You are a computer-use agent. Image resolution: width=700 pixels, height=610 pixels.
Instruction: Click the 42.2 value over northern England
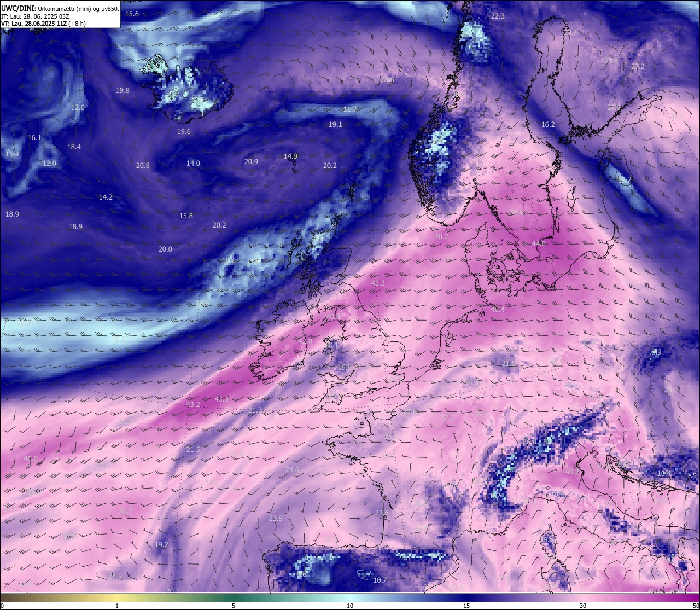pos(378,283)
